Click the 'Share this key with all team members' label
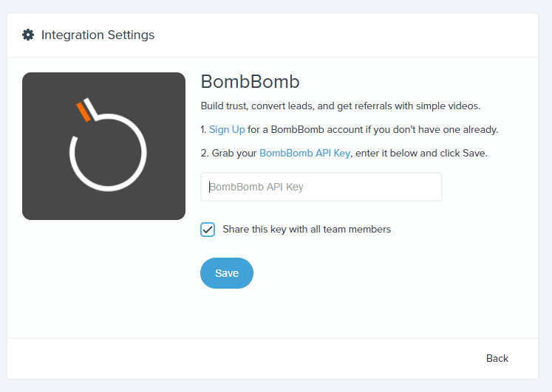Image resolution: width=552 pixels, height=392 pixels. point(307,230)
